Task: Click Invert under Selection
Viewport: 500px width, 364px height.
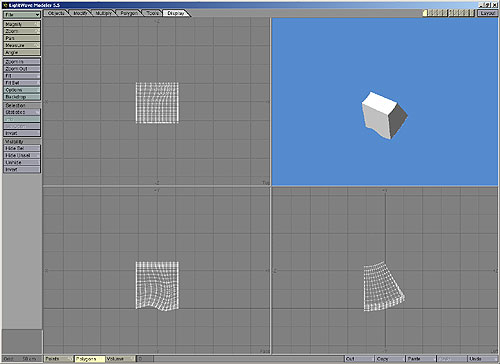Action: [x=22, y=133]
